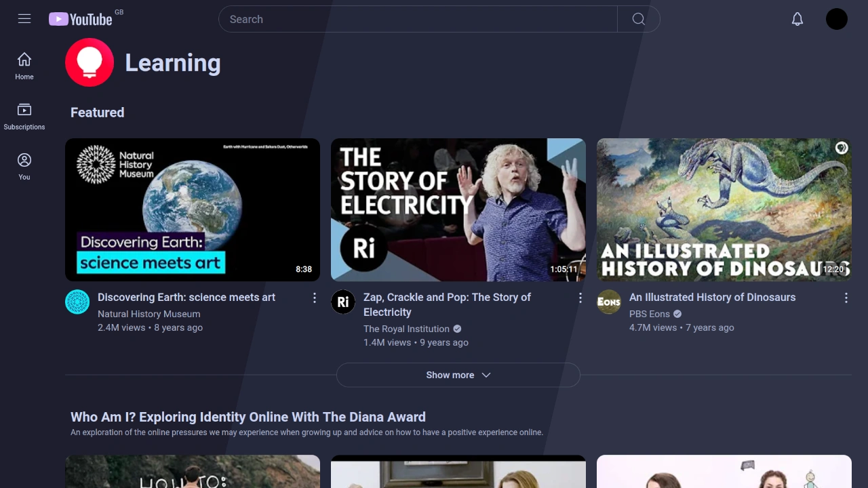Open options menu for Discovering Earth video
This screenshot has height=488, width=868.
click(x=314, y=298)
